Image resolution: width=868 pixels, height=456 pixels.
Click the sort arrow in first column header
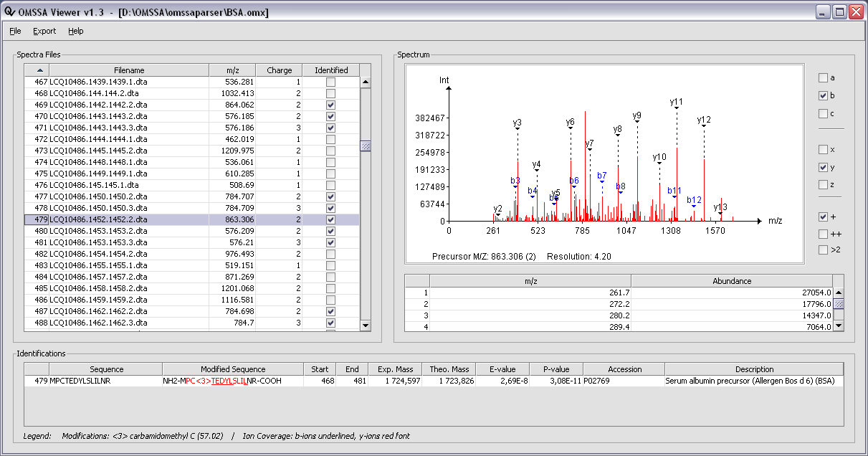coord(39,70)
